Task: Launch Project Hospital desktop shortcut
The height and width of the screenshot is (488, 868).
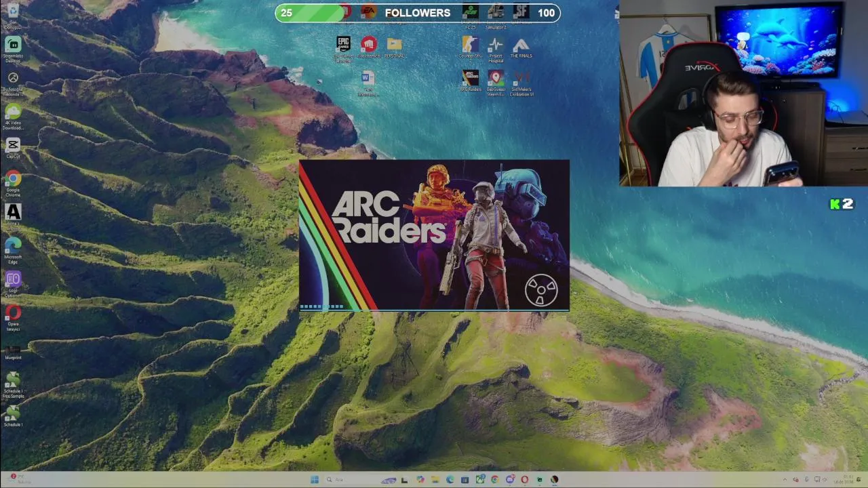Action: pos(496,49)
